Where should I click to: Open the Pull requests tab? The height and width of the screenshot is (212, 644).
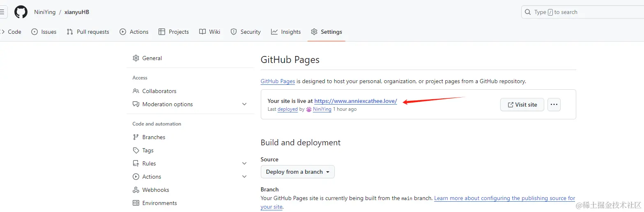tap(88, 32)
